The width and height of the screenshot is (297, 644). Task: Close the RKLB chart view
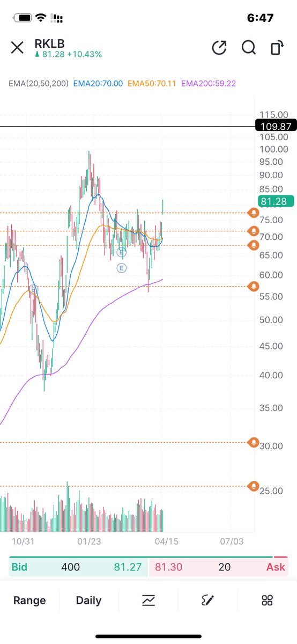tap(17, 48)
